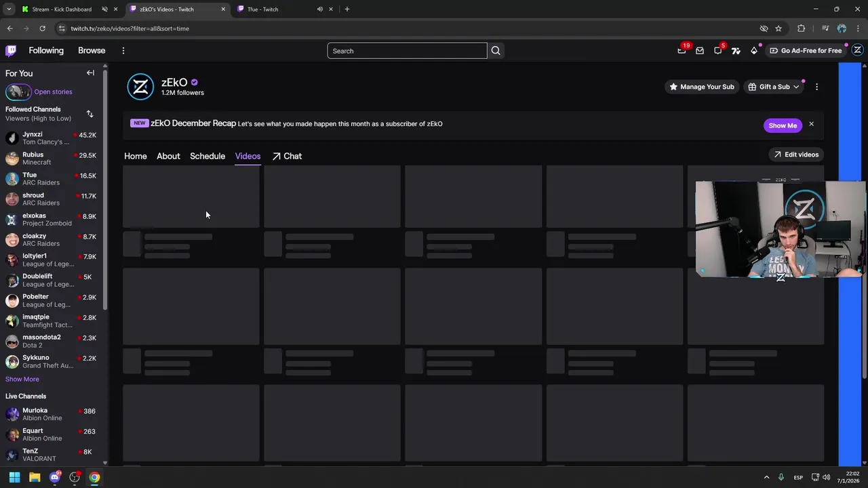The height and width of the screenshot is (488, 868).
Task: Click the browser address bar URL
Action: click(x=130, y=28)
